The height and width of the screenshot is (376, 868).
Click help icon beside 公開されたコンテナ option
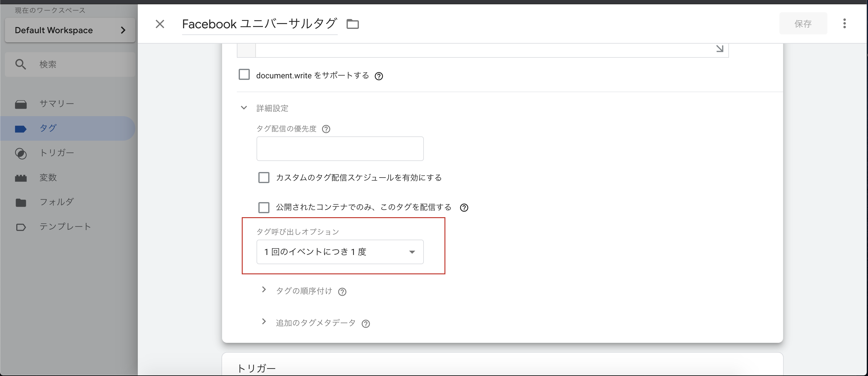pyautogui.click(x=464, y=208)
